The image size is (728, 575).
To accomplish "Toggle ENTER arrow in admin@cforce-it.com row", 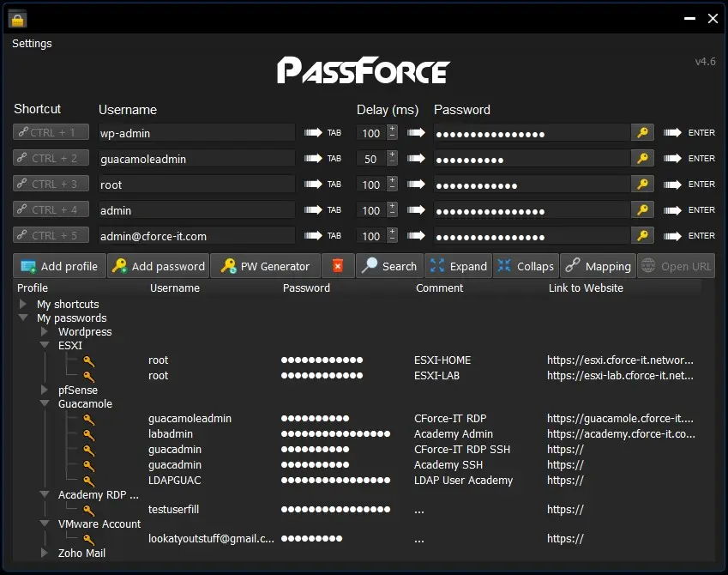I will coord(672,236).
